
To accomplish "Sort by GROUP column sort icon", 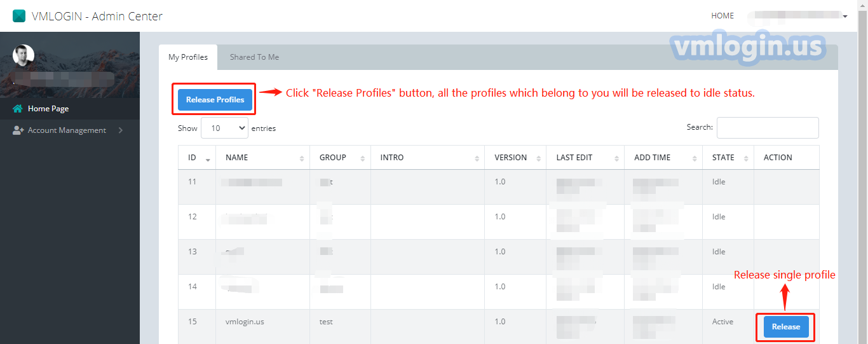I will 362,158.
